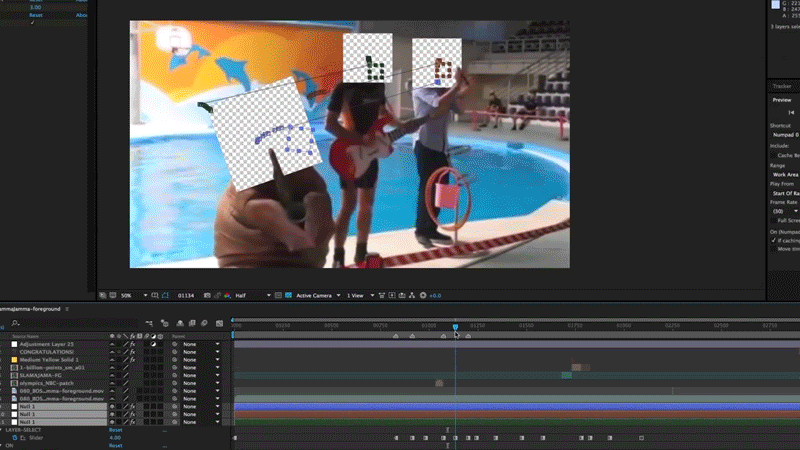The image size is (800, 450).
Task: Click the First Frame button in Preview
Action: [x=791, y=112]
